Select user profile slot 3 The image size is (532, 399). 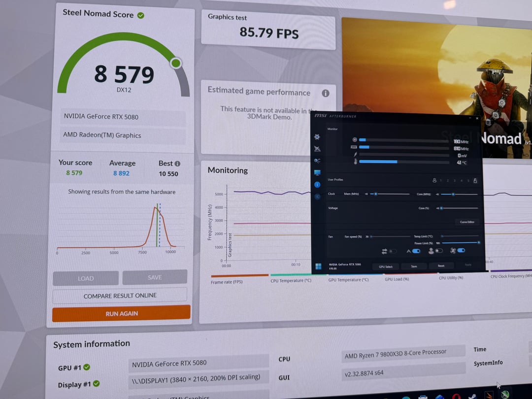click(455, 180)
